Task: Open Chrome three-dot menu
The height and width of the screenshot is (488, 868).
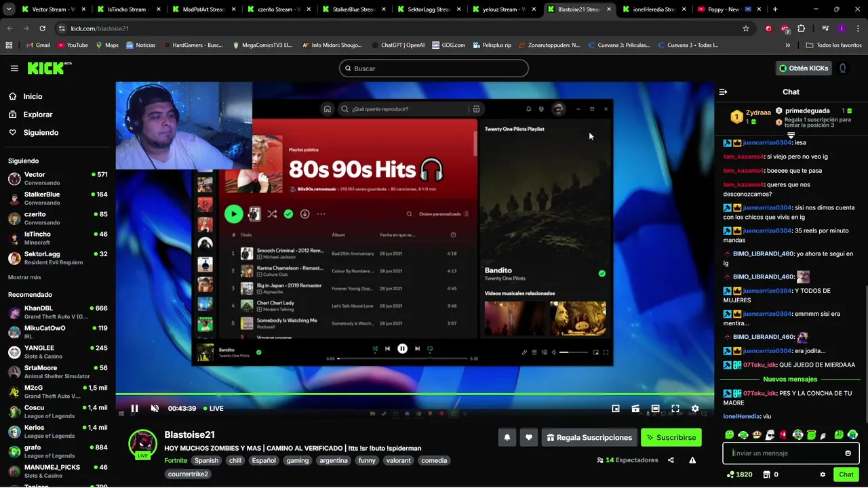Action: coord(858,28)
